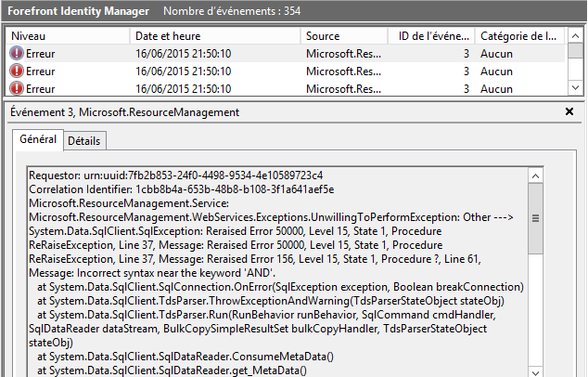Click the red error icon in the third row
The image size is (588, 377).
click(16, 88)
